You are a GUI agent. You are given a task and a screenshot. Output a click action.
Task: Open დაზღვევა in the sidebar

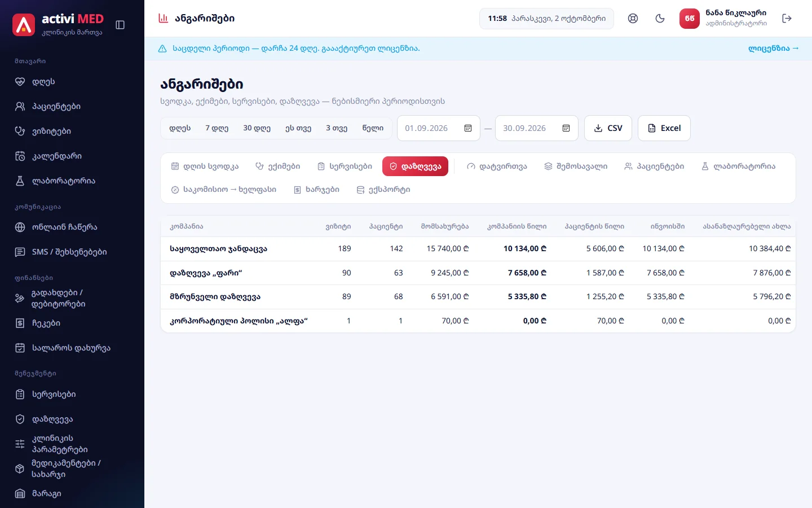(x=72, y=419)
